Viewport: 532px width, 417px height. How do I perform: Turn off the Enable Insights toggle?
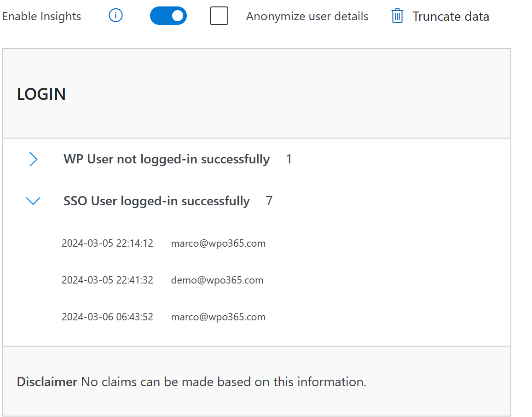168,16
